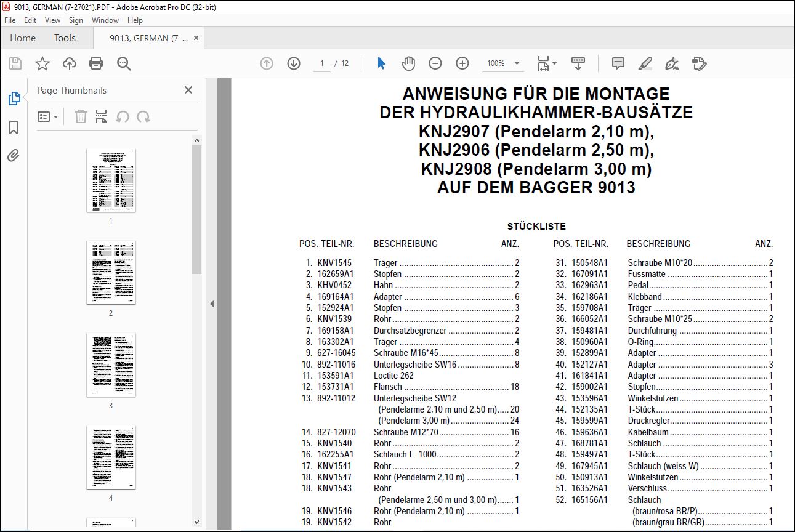This screenshot has height=532, width=795.
Task: Open the Window menu
Action: [105, 20]
